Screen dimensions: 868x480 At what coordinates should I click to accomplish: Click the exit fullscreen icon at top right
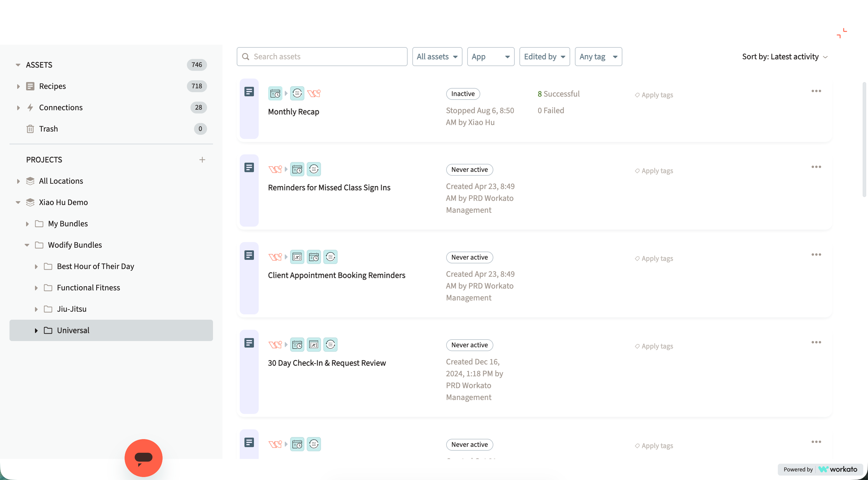[x=841, y=33]
